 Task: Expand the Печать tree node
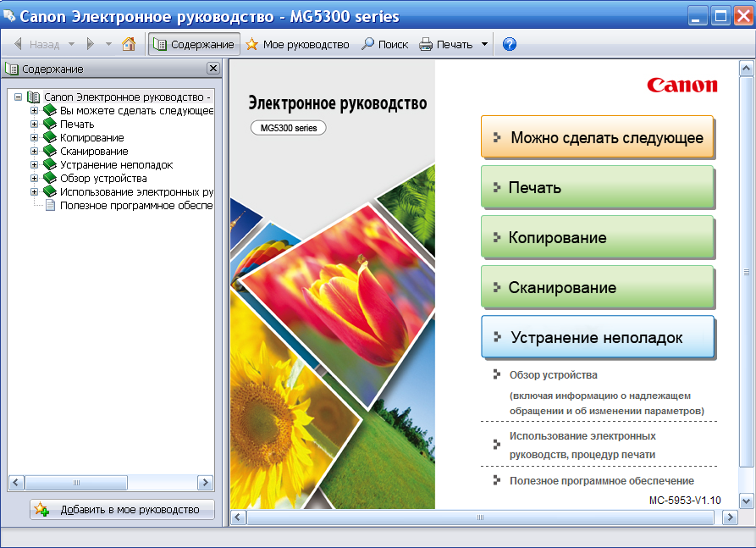point(34,124)
